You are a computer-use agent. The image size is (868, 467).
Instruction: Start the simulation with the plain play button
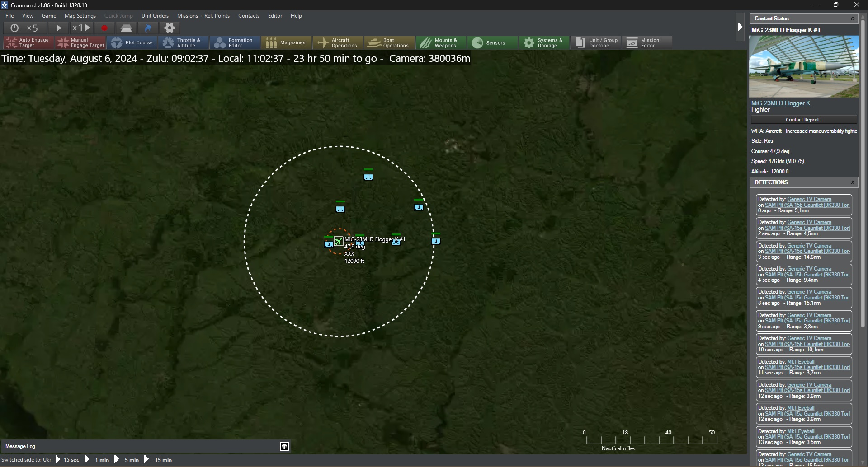coord(58,28)
